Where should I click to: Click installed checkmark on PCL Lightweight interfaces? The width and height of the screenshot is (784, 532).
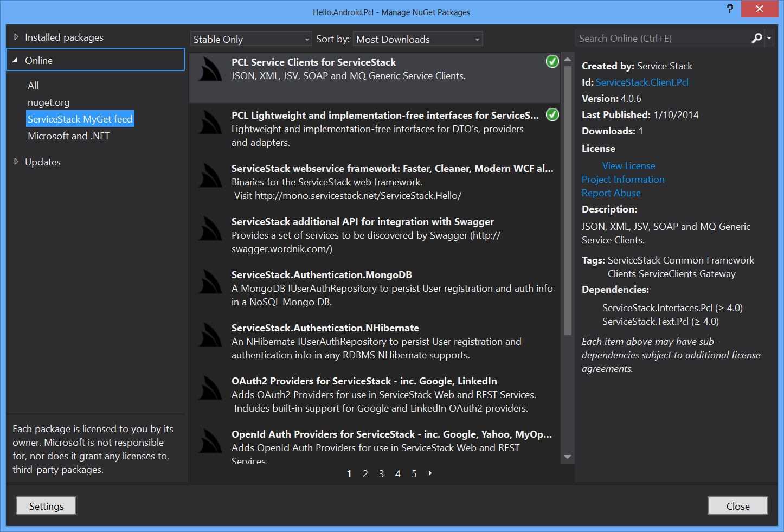pos(552,114)
